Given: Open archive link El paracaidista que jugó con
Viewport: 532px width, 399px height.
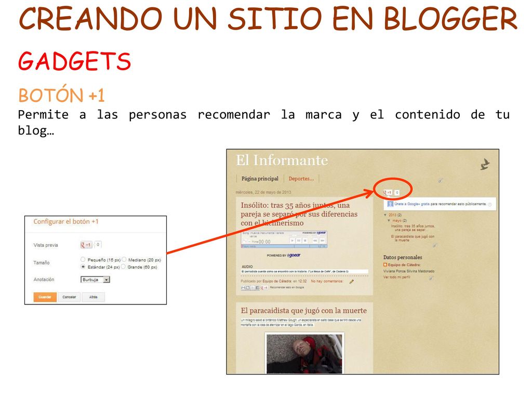Looking at the screenshot, I should (x=413, y=238).
